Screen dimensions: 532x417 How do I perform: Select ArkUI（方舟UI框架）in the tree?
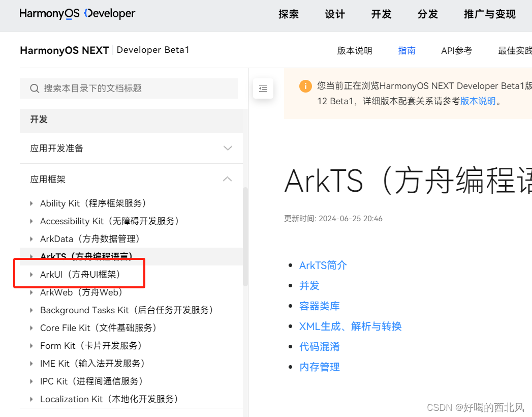pos(80,275)
